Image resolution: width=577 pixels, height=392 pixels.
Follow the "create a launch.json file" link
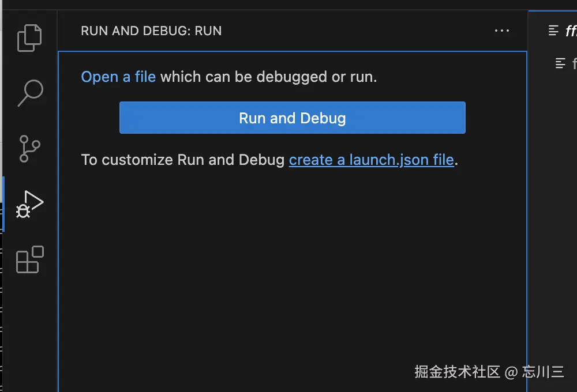pyautogui.click(x=371, y=160)
